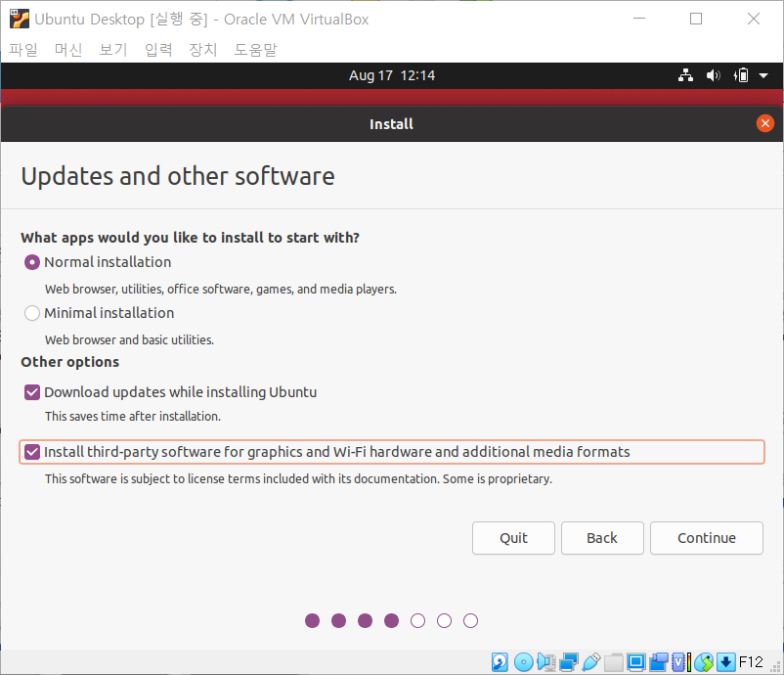Click the Quit button
The width and height of the screenshot is (784, 675).
click(513, 538)
